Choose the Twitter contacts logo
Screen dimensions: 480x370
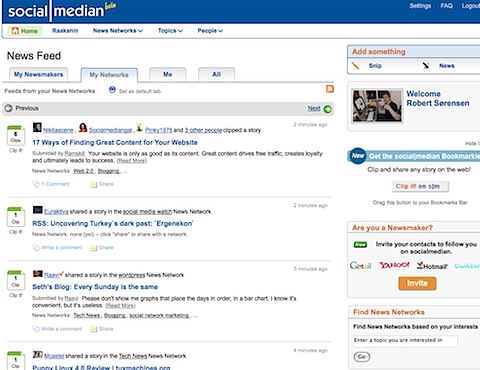tap(467, 266)
